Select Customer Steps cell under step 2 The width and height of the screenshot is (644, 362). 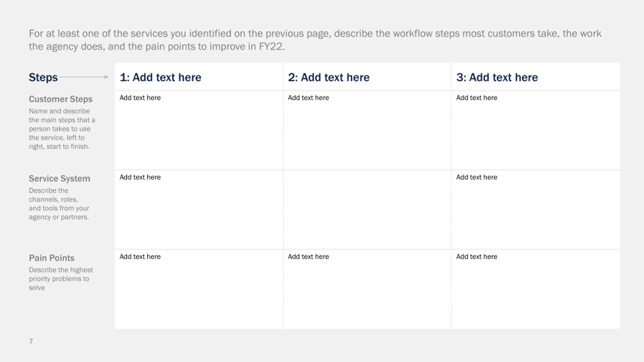tap(367, 130)
